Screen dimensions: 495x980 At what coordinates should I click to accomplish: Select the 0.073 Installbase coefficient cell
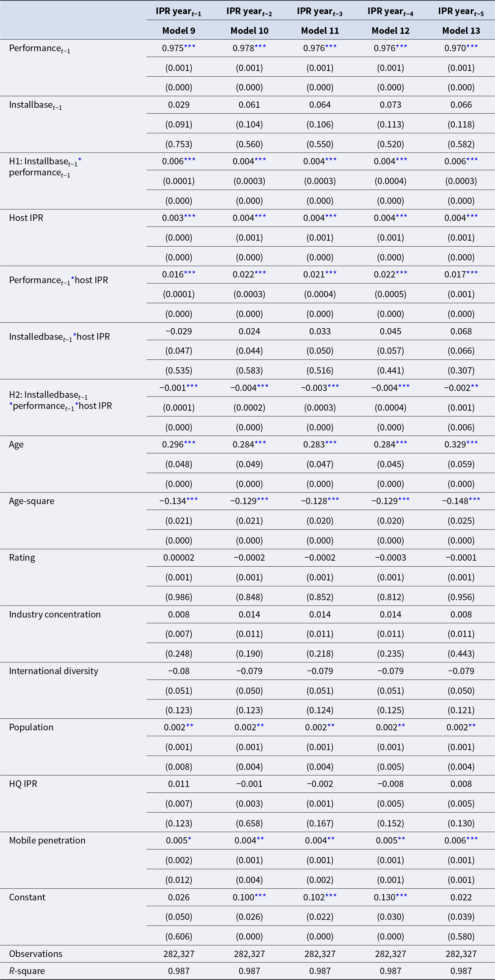pos(390,105)
